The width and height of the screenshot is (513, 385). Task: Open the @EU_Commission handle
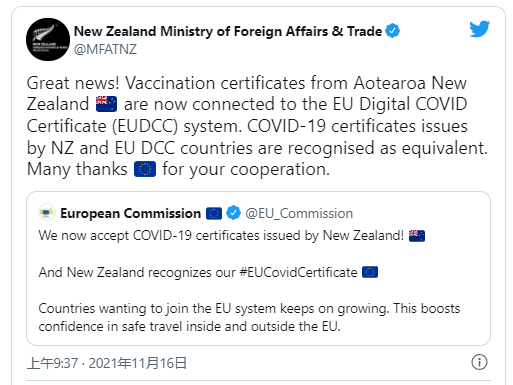[x=299, y=213]
